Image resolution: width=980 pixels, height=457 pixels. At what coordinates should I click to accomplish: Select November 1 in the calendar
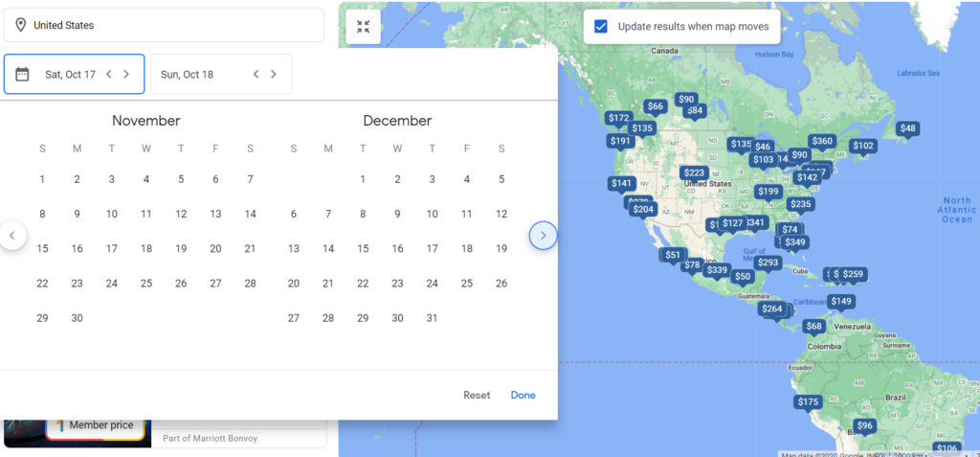click(x=42, y=180)
